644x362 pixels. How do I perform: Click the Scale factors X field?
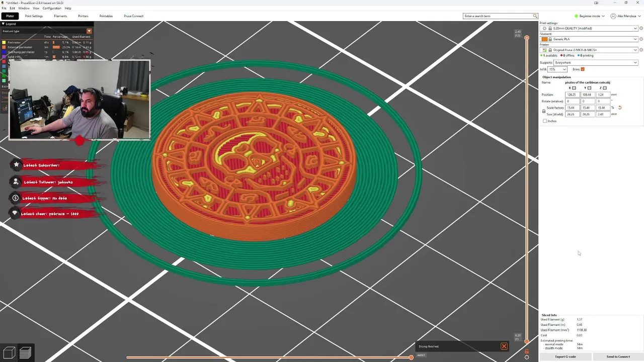click(x=573, y=108)
